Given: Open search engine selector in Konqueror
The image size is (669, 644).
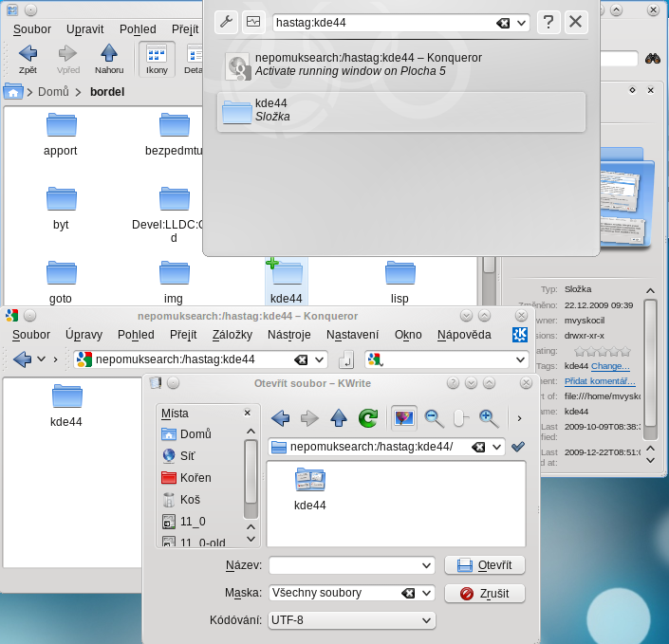Looking at the screenshot, I should click(x=376, y=359).
